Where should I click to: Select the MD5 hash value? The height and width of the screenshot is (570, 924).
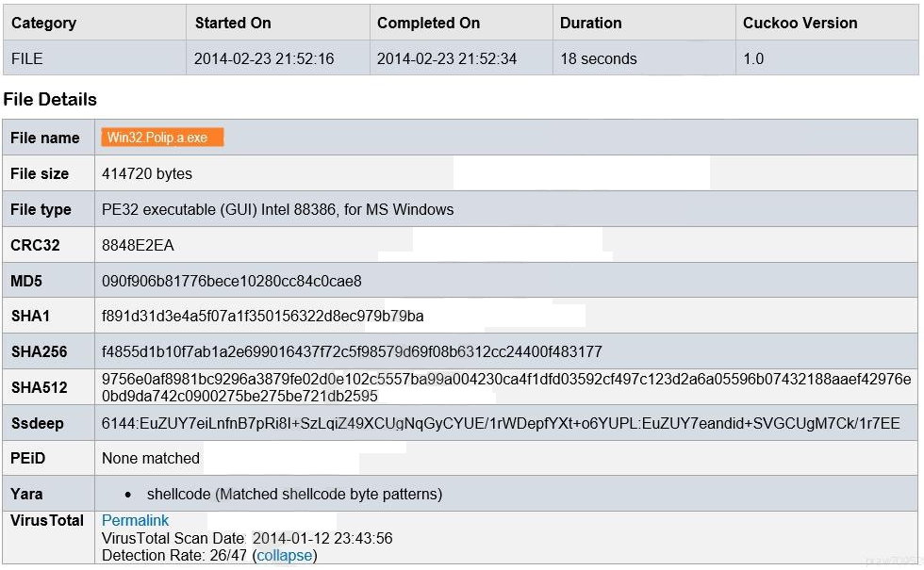tap(232, 281)
